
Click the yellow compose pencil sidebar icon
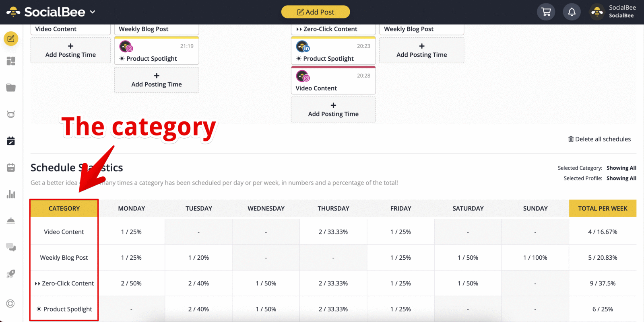tap(11, 39)
